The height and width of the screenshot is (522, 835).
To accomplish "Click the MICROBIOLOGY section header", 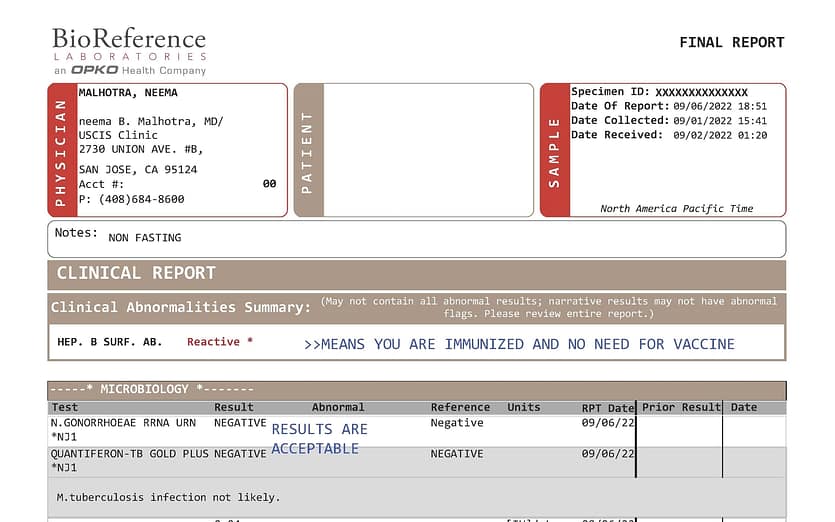I will pos(155,388).
